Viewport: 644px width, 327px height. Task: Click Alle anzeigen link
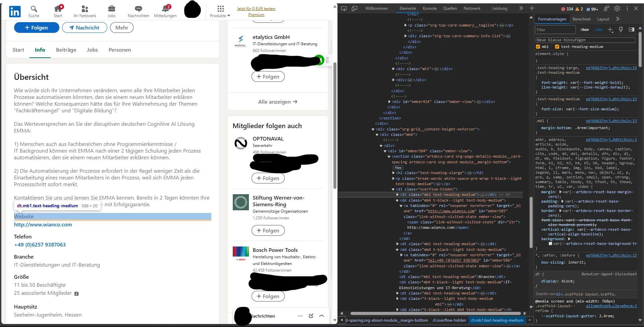278,102
